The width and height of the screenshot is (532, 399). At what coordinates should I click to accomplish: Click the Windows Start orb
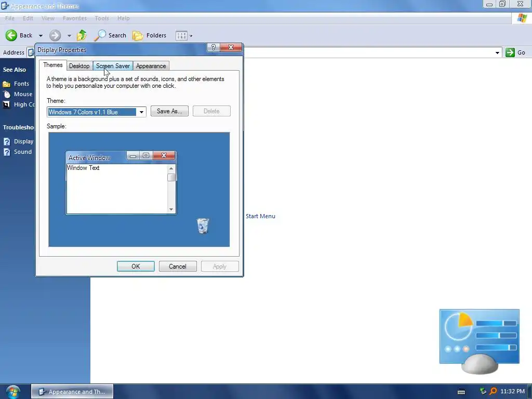point(13,392)
